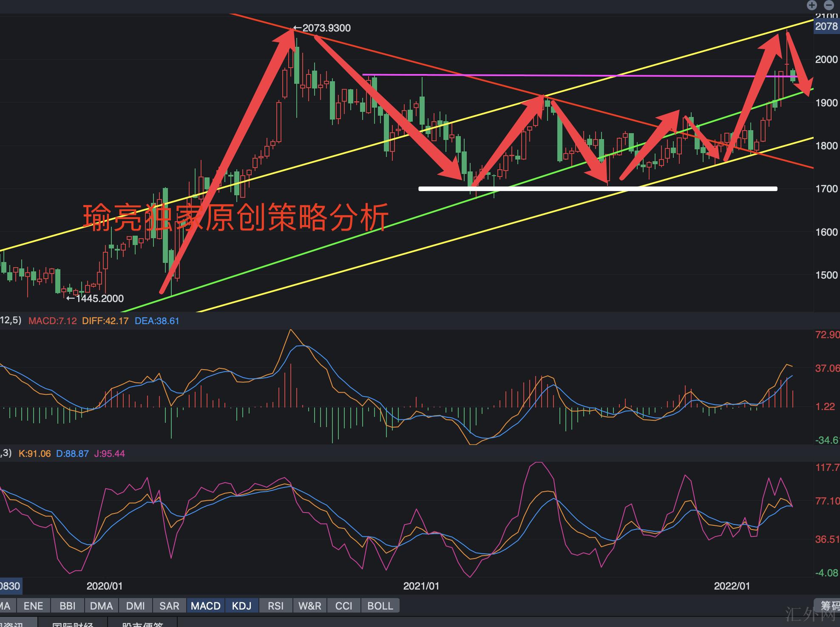The image size is (840, 627).
Task: Toggle the MACD indicator
Action: (x=206, y=606)
